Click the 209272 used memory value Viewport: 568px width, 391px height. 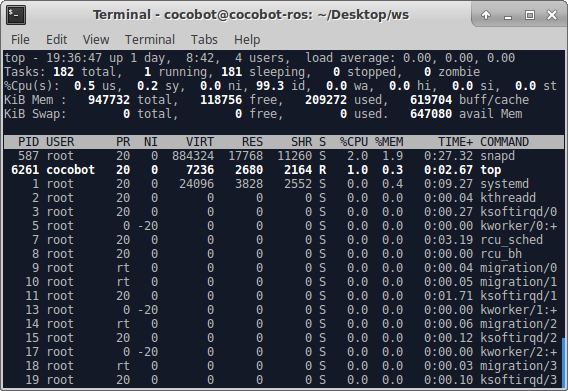point(326,100)
